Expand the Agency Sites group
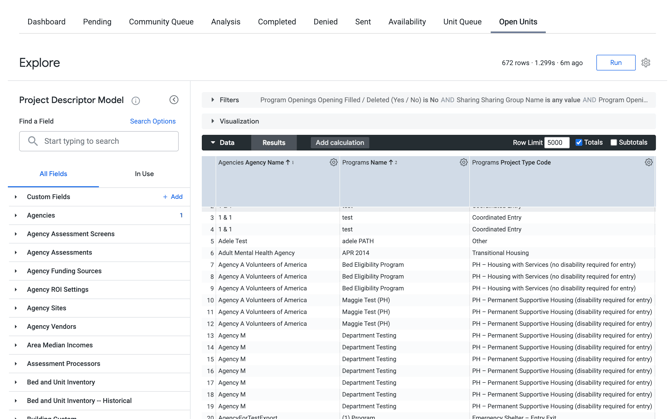 pos(16,308)
